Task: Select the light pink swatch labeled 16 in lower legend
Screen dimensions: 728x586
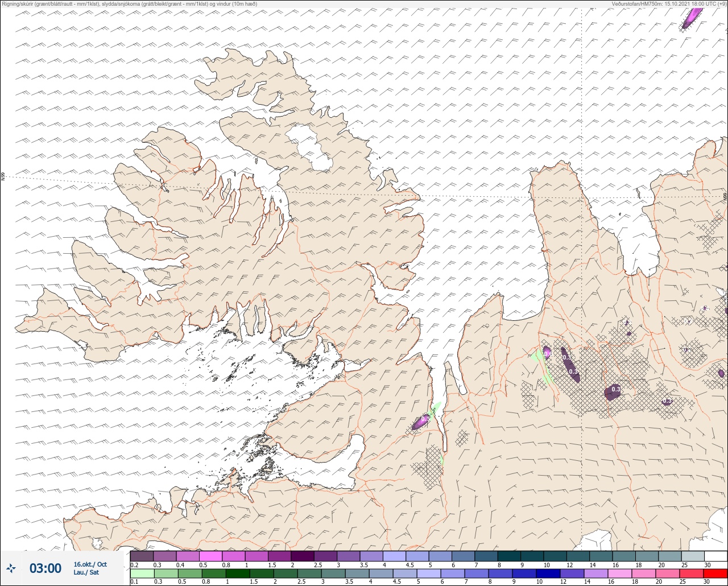Action: pos(620,573)
